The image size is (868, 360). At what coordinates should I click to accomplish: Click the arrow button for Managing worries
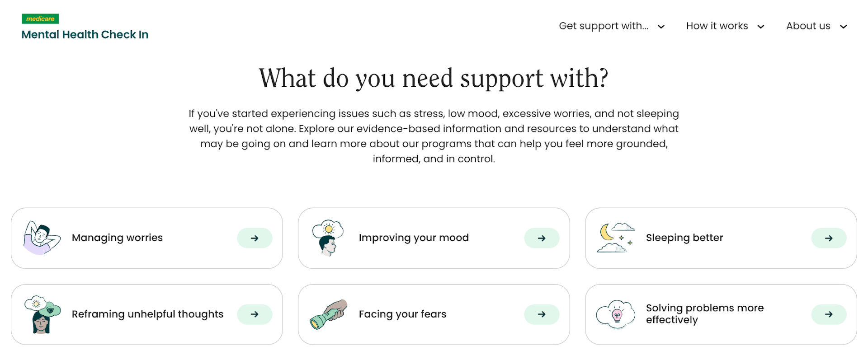point(255,238)
